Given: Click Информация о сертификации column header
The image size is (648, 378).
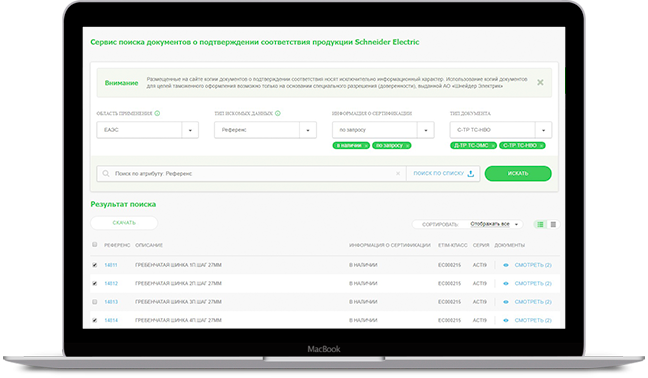Looking at the screenshot, I should click(x=390, y=245).
